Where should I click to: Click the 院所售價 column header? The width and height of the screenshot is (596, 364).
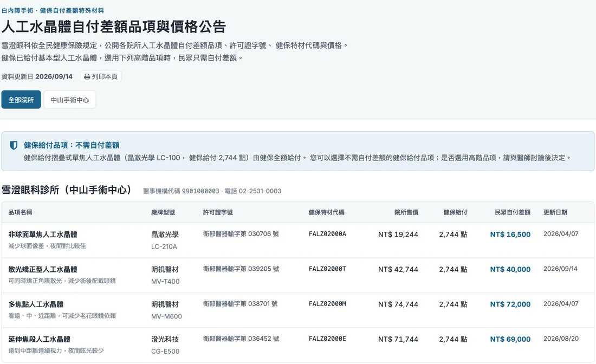click(406, 212)
